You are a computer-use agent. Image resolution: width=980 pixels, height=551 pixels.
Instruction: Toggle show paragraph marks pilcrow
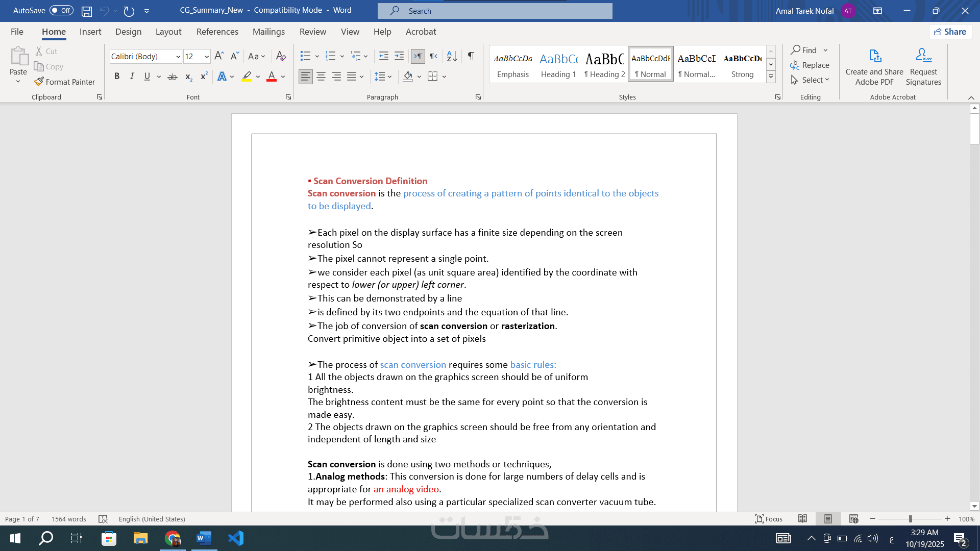coord(471,56)
